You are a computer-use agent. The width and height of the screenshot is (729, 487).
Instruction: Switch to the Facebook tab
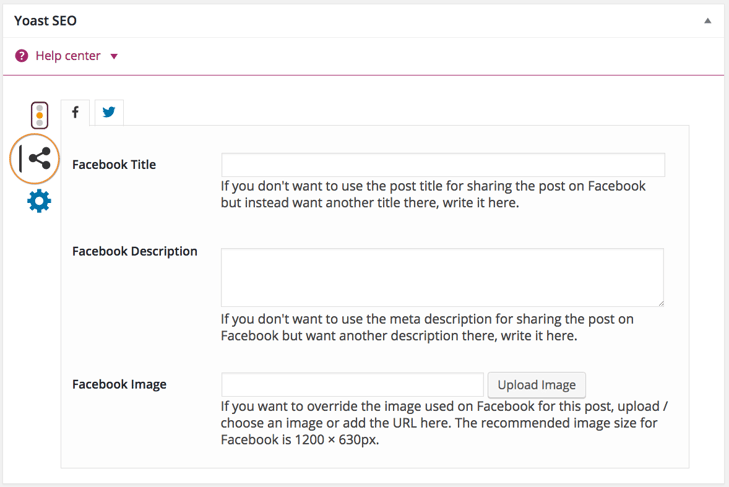(75, 112)
